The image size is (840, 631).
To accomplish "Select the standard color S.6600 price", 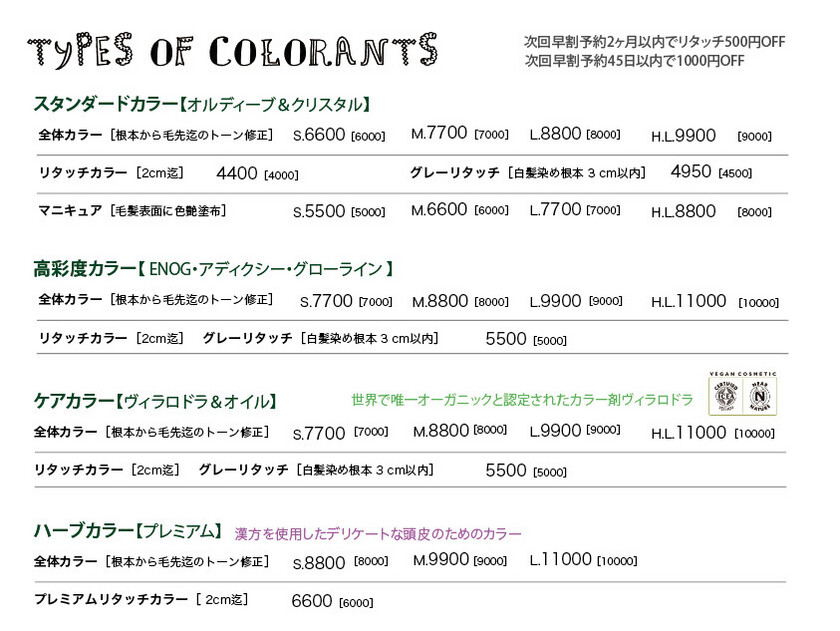I will 319,134.
